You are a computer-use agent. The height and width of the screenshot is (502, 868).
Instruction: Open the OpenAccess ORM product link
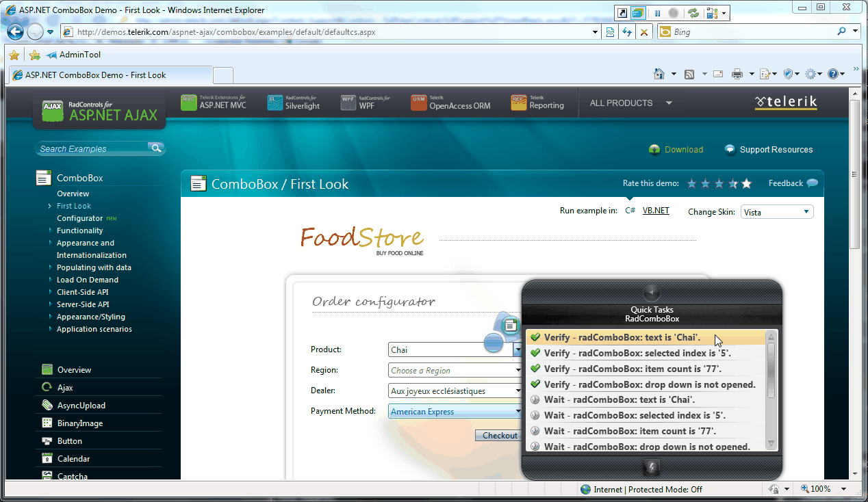[x=450, y=103]
